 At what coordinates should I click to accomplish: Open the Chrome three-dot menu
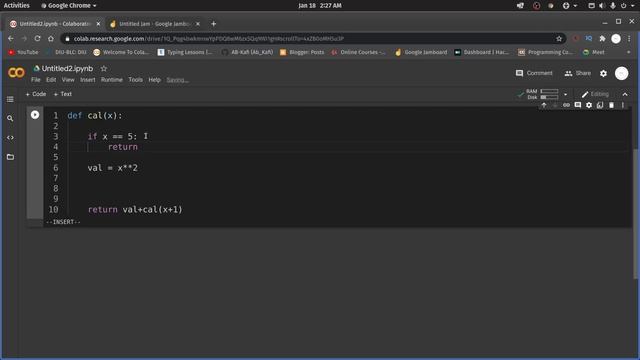point(629,38)
